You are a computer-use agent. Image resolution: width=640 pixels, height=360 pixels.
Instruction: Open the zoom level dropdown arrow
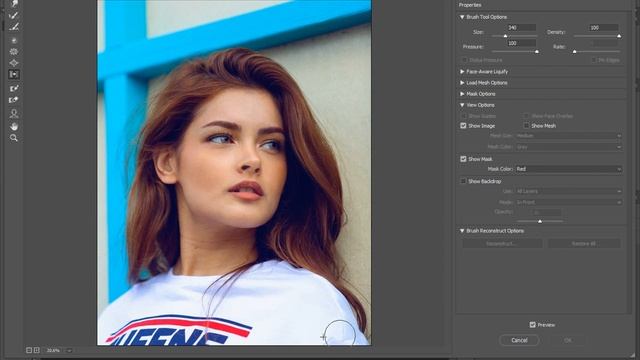coord(69,350)
